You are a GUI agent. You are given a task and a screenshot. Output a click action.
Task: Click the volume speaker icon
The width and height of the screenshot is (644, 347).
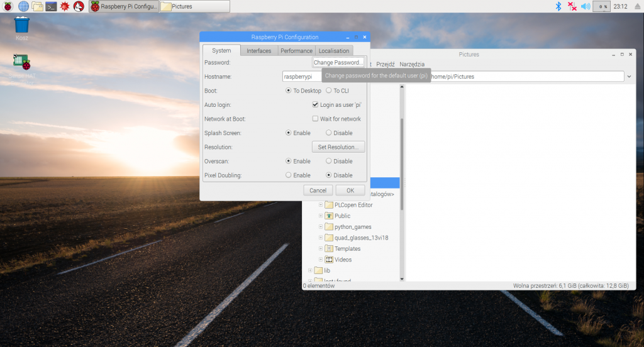pyautogui.click(x=585, y=6)
